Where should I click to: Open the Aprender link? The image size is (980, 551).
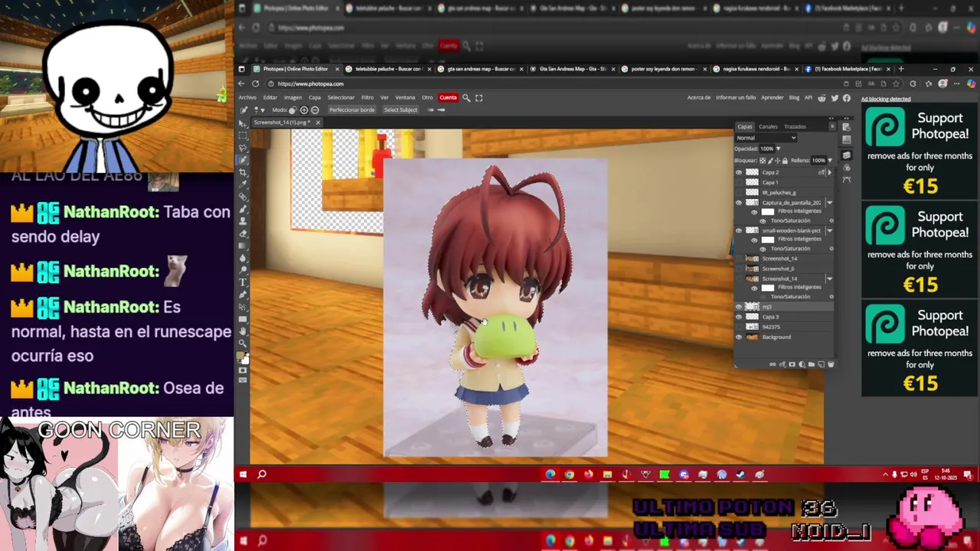coord(773,97)
